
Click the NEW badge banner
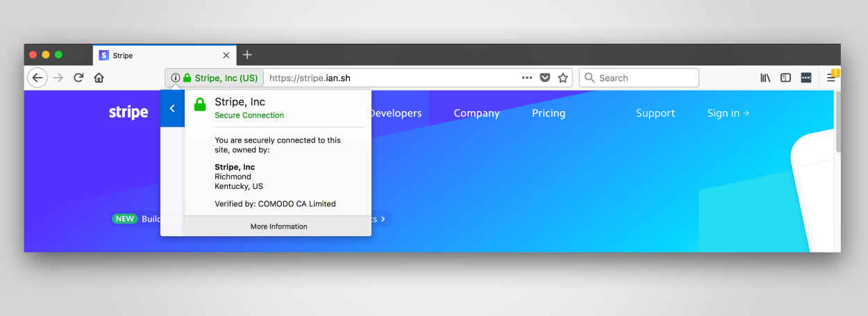click(125, 219)
